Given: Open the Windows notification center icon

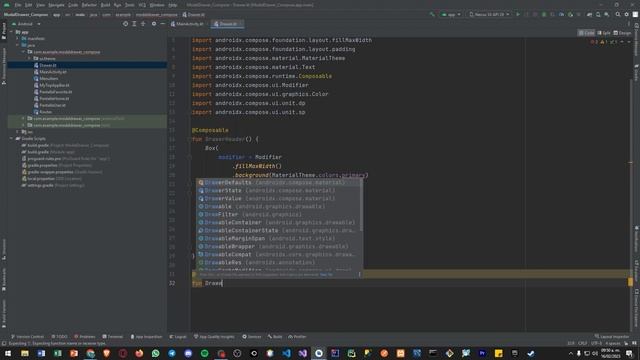Looking at the screenshot, I should (629, 353).
